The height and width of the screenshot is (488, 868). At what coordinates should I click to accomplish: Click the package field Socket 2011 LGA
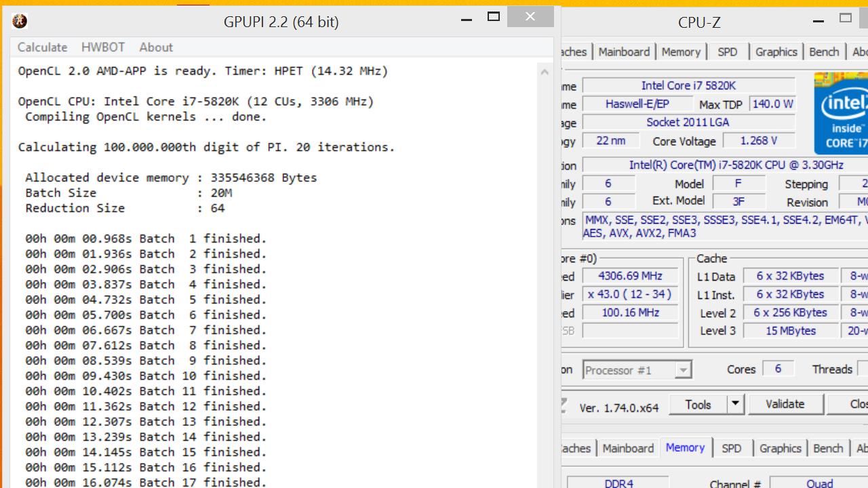[x=688, y=122]
